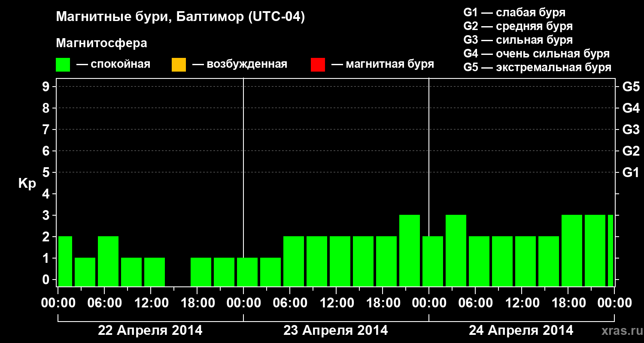Click the Kp 2 bar crossing midnight into 24 April
The width and height of the screenshot is (644, 343).
pos(433,261)
